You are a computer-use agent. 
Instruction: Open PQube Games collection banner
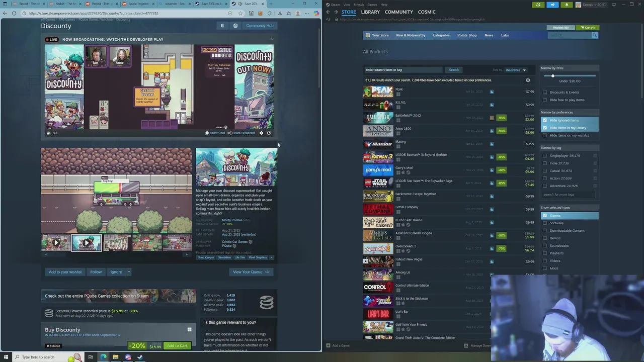[119, 296]
